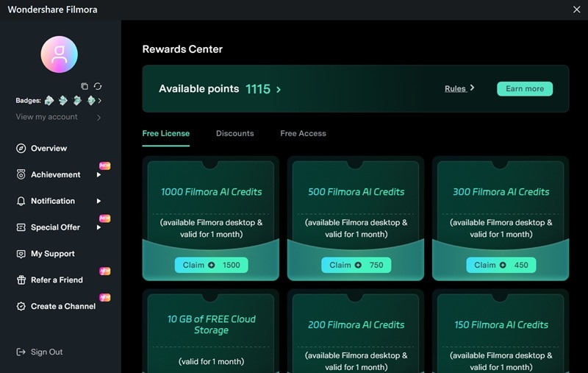Open the Special Offer menu item
Screen dimensions: 588x373
click(56, 227)
